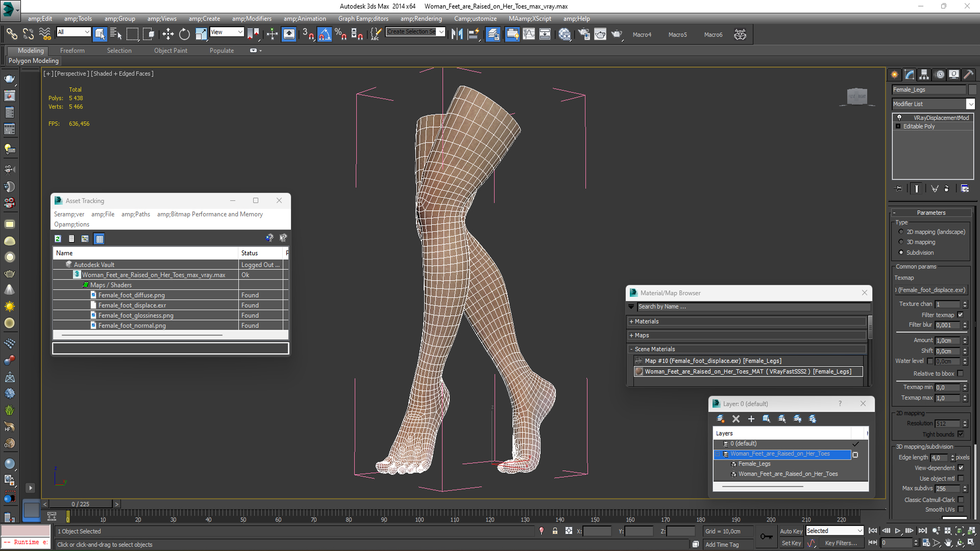Enable Classic Catmull-Clark checkbox
The height and width of the screenshot is (551, 980).
point(961,500)
